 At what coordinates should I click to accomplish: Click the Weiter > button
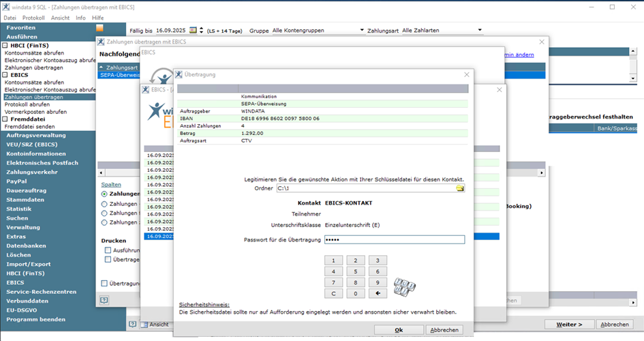pyautogui.click(x=570, y=325)
